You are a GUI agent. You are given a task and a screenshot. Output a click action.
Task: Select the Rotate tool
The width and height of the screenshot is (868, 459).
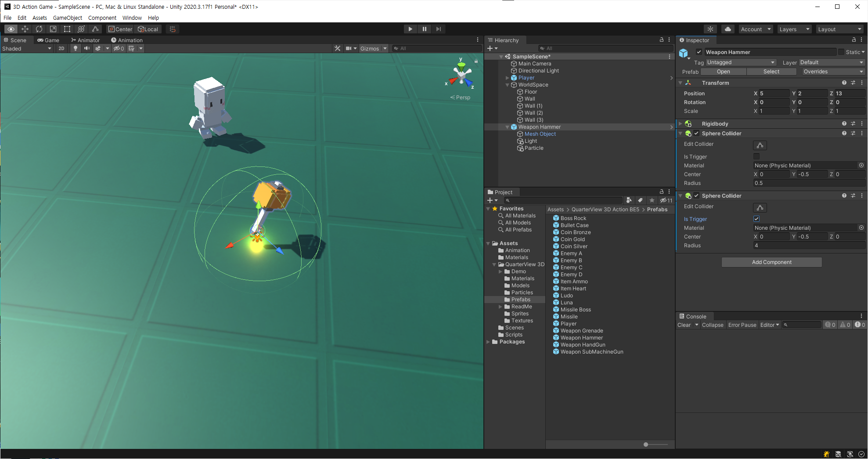(x=39, y=29)
